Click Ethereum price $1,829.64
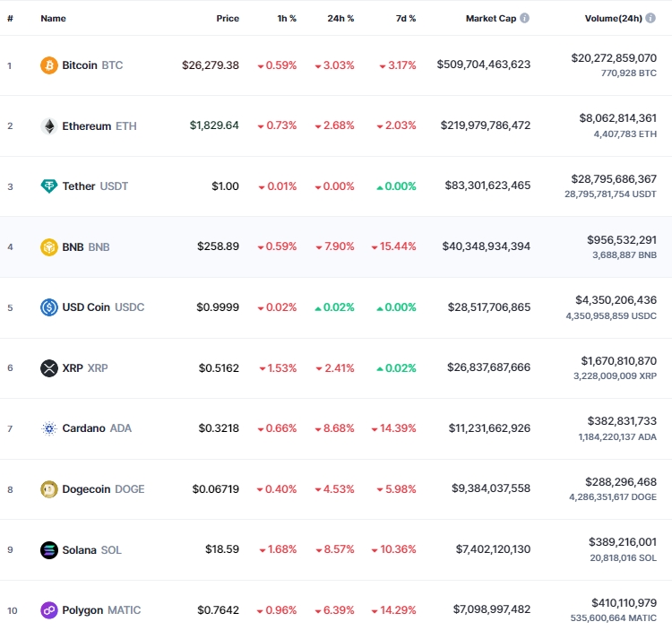 (214, 125)
